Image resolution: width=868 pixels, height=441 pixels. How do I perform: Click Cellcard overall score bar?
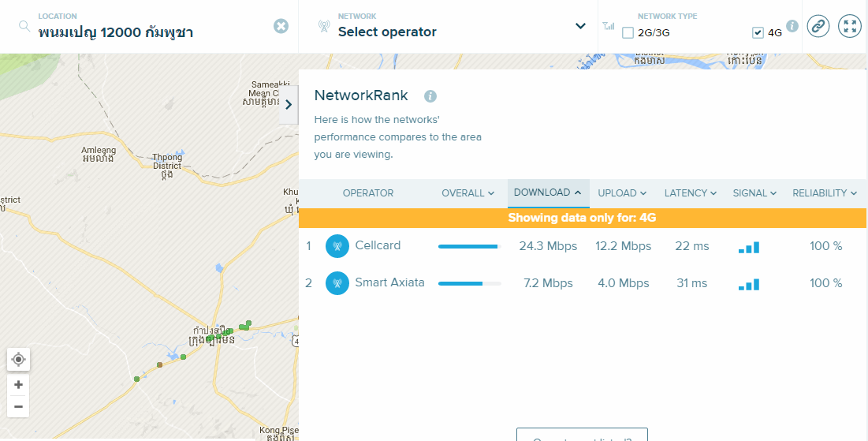(469, 246)
